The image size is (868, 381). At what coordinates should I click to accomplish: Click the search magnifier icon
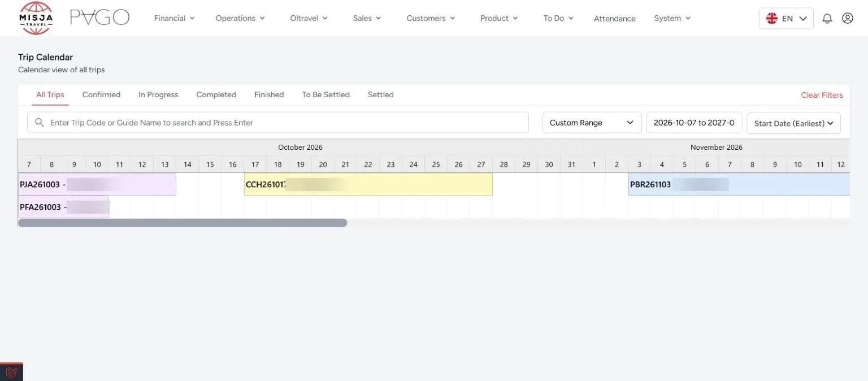39,122
